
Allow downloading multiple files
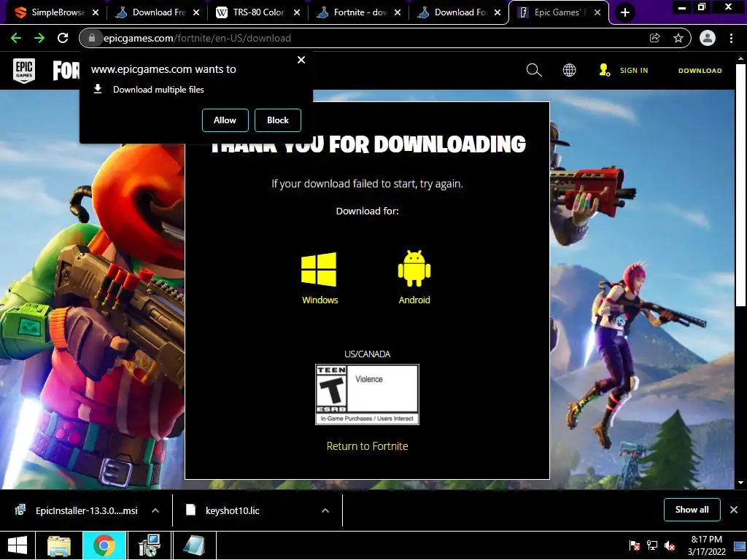(x=225, y=120)
